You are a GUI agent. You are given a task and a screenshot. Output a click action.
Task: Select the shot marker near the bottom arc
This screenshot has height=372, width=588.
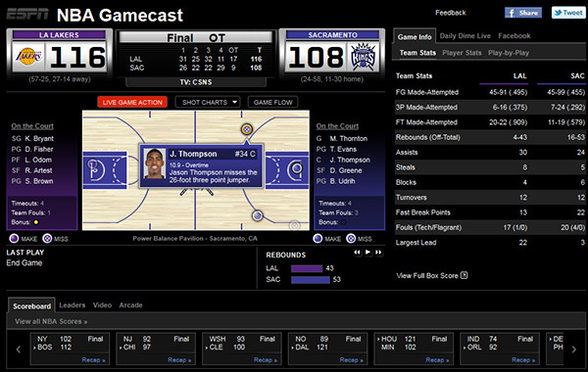257,215
